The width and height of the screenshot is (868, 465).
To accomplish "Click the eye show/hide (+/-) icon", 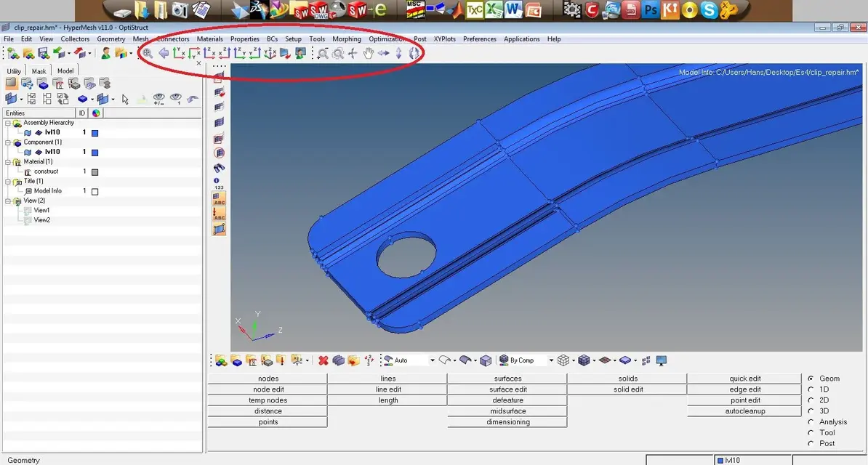I will [x=159, y=99].
